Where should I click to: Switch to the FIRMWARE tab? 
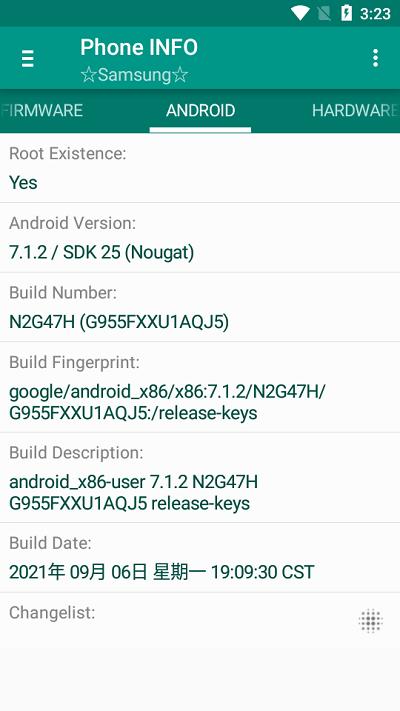42,110
